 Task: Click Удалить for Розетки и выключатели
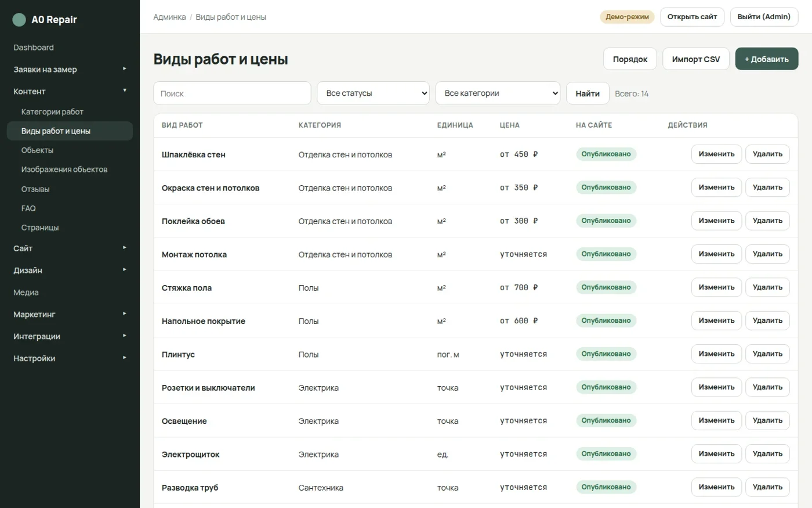[x=767, y=387]
